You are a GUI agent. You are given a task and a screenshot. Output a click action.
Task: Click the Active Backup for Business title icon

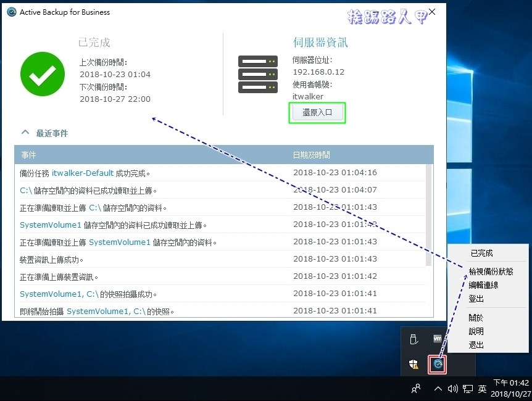12,12
